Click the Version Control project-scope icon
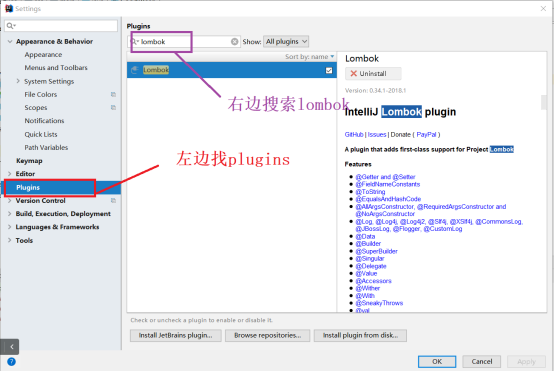Screen dimensions: 554x372 click(113, 200)
